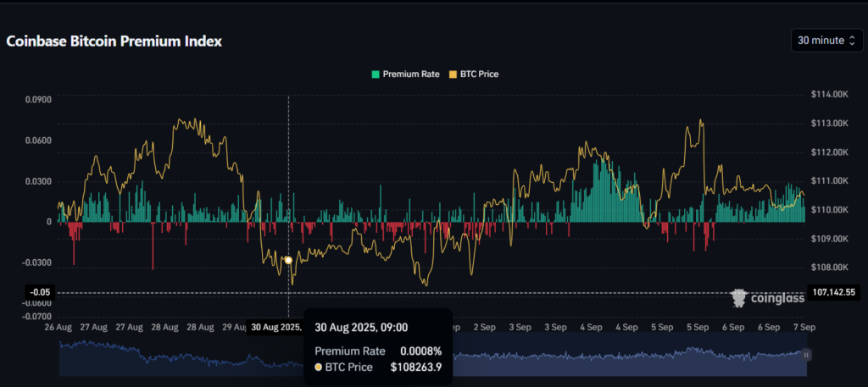The width and height of the screenshot is (868, 387).
Task: Click tooltip Premium Rate value 0.0008%
Action: coord(420,351)
